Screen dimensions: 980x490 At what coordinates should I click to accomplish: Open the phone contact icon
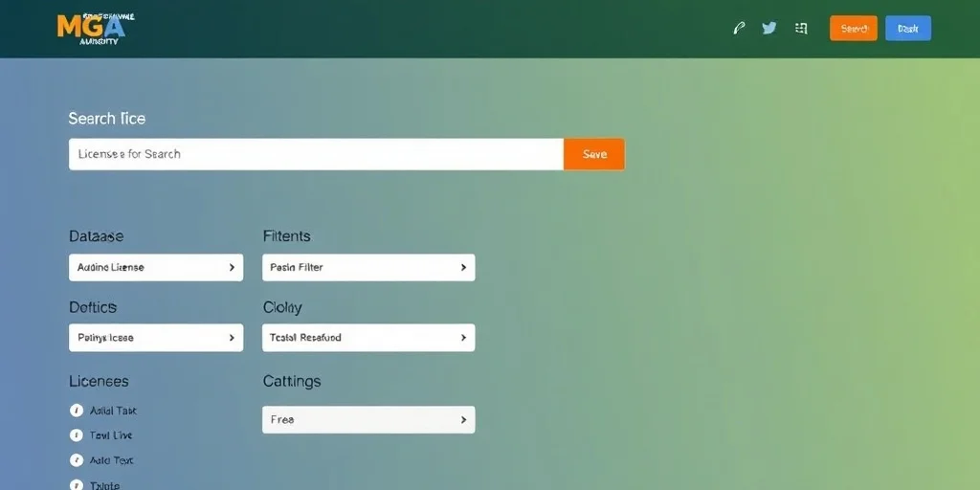739,28
